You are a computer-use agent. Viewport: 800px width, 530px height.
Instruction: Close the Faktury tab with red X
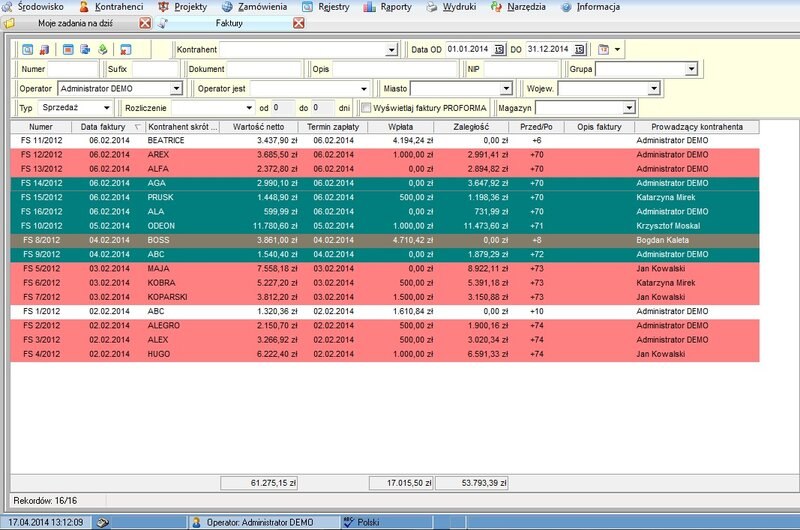coord(298,23)
